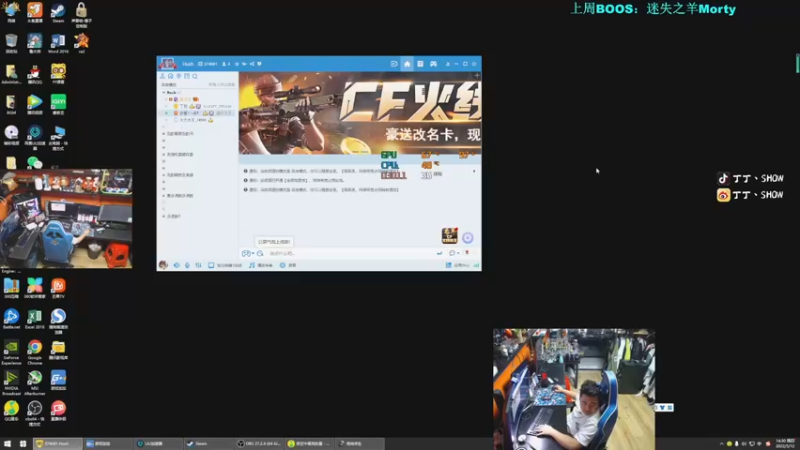Click the send arrow icon in chat bar

[439, 253]
